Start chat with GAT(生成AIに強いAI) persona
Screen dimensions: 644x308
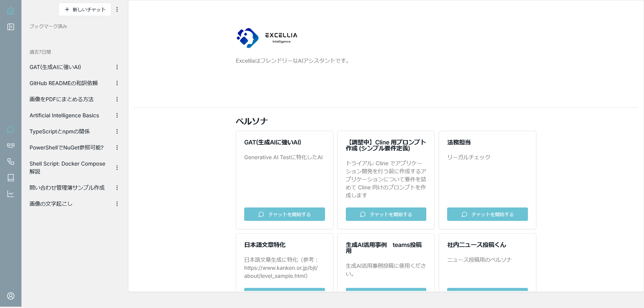click(x=284, y=214)
